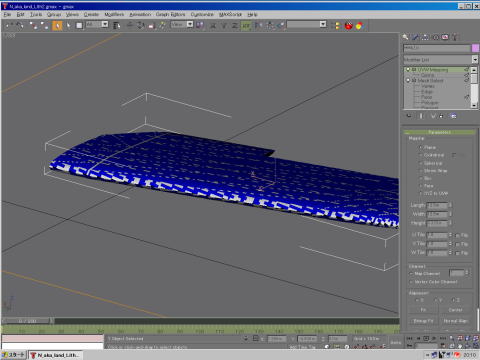Open the selection filter All dropdown
Screen dimensions: 480x360
(x=105, y=24)
